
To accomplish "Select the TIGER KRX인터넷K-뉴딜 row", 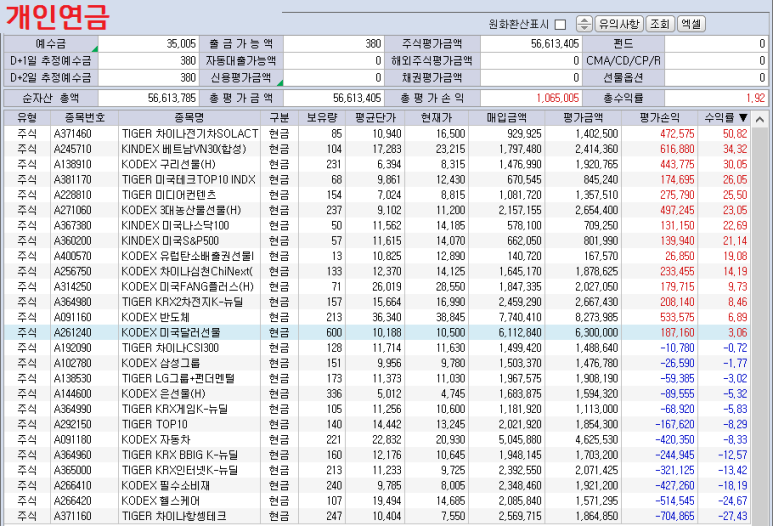I will (x=377, y=470).
